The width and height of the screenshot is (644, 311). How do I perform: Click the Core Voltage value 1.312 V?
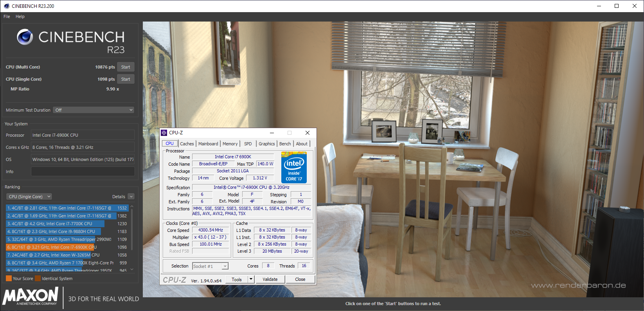pos(260,178)
